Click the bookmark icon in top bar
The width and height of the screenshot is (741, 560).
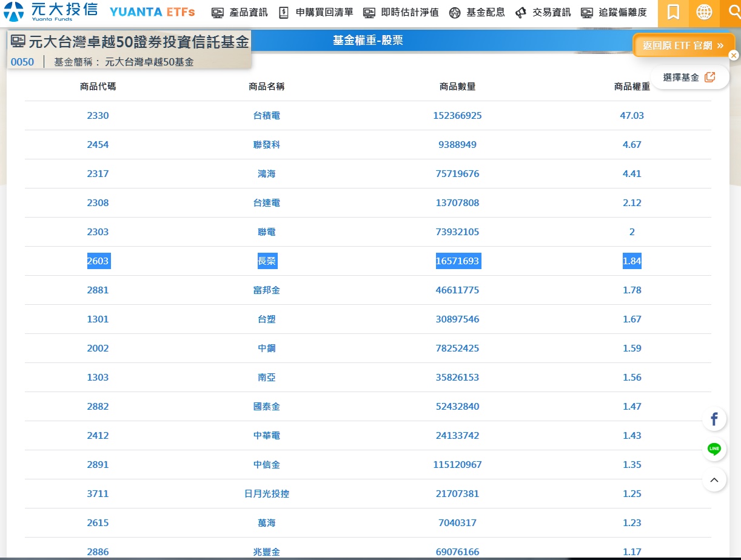tap(673, 12)
